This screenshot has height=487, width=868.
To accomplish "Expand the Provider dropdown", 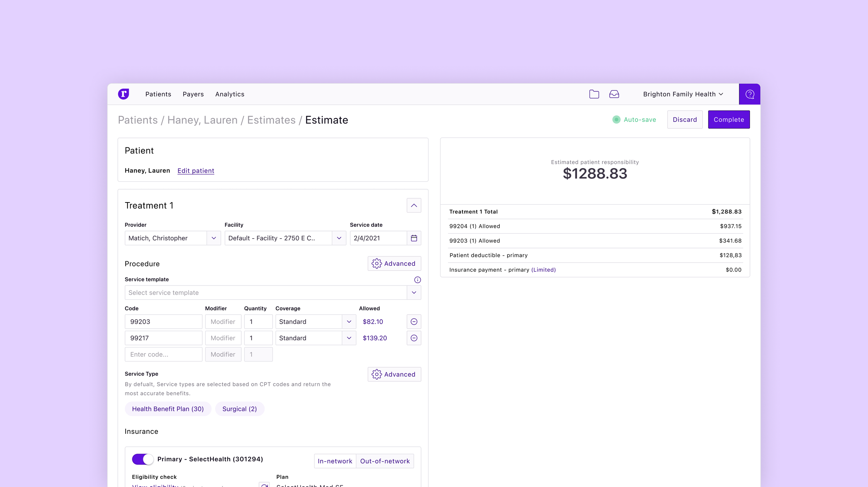I will 214,238.
